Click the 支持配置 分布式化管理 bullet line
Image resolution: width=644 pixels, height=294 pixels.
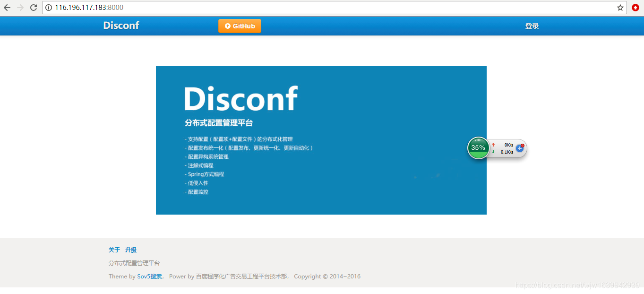[239, 139]
